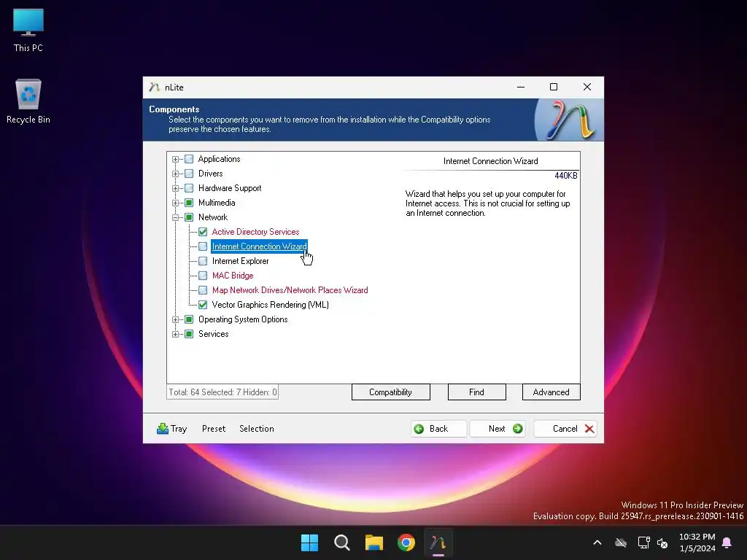Open taskbar Search icon

pos(341,542)
